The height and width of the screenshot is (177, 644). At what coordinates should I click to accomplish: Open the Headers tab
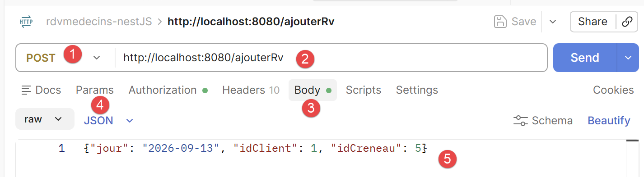coord(251,90)
